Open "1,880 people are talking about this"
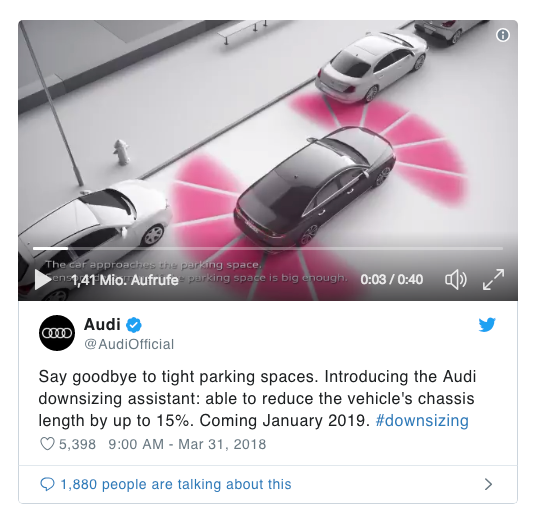Screen dimensions: 535x521 (x=176, y=484)
